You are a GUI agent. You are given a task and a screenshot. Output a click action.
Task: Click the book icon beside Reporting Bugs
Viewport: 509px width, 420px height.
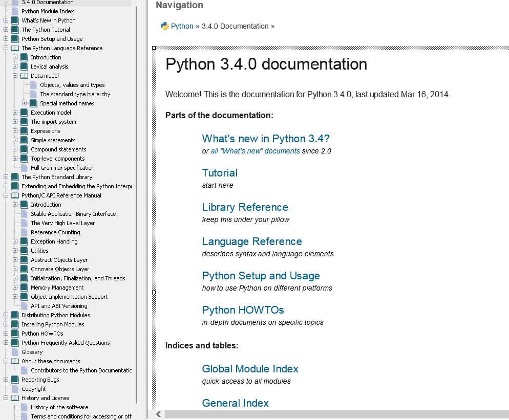(15, 380)
